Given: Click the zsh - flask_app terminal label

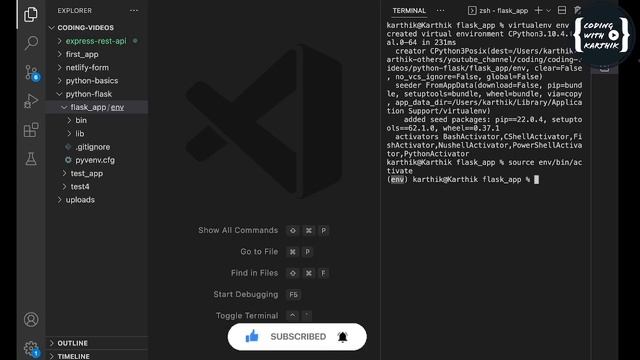Looking at the screenshot, I should pyautogui.click(x=504, y=11).
